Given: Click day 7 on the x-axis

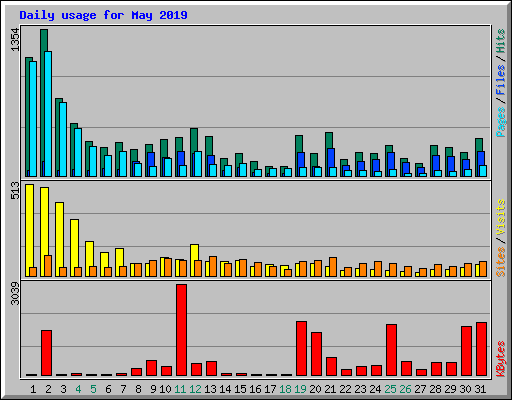Looking at the screenshot, I should tap(123, 389).
